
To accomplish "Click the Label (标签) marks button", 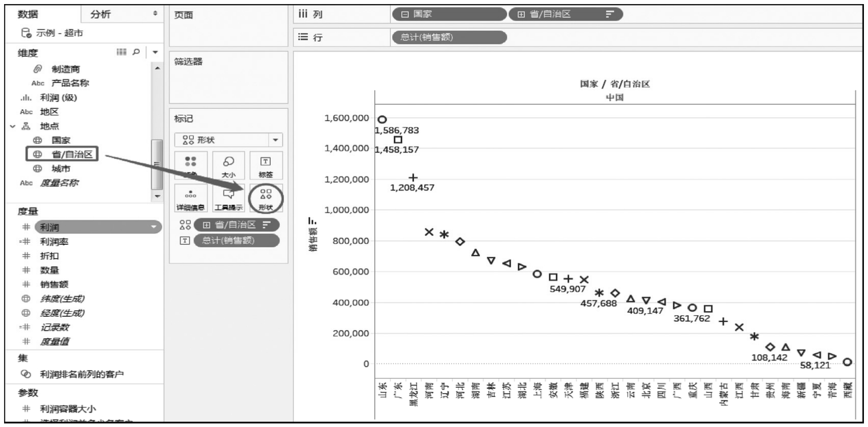I will point(266,165).
